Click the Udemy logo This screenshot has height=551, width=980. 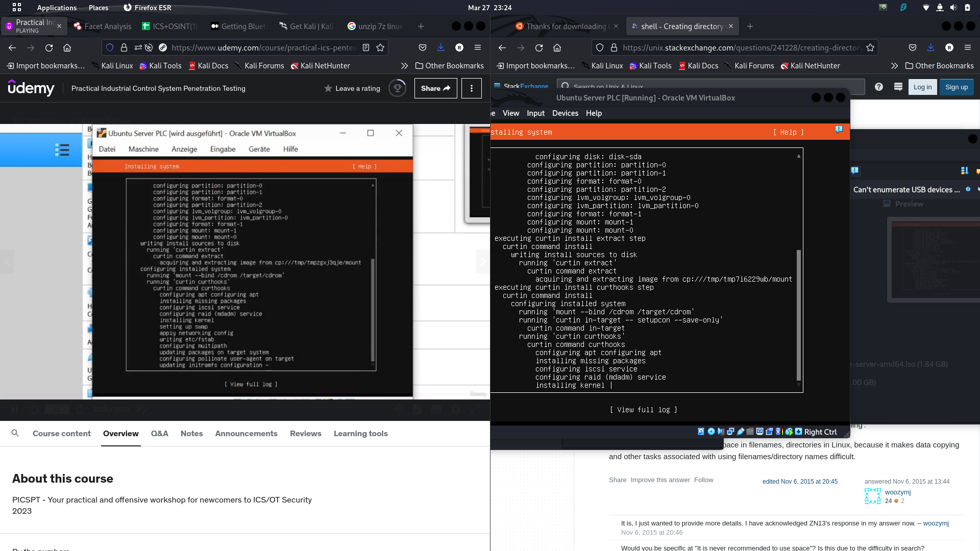[31, 88]
